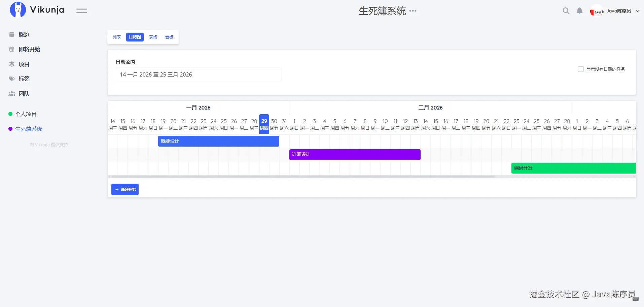Click the 生死簿系统 page title

click(x=382, y=11)
